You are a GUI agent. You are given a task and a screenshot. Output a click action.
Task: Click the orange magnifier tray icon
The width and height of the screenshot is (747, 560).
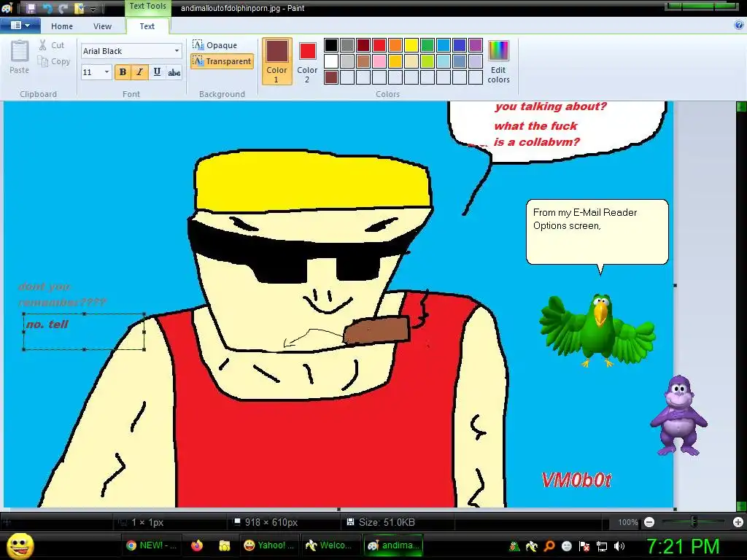[x=549, y=546]
